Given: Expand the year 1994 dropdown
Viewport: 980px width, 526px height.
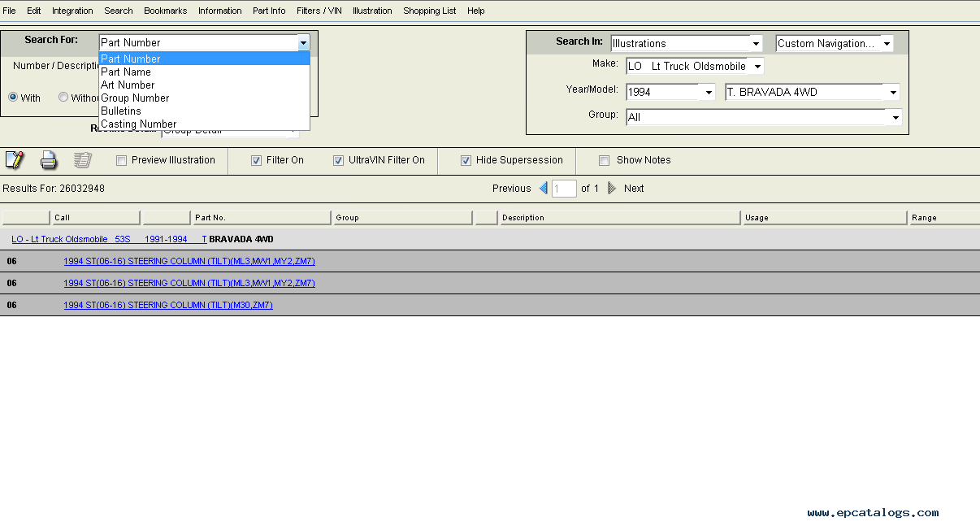Looking at the screenshot, I should (x=709, y=93).
